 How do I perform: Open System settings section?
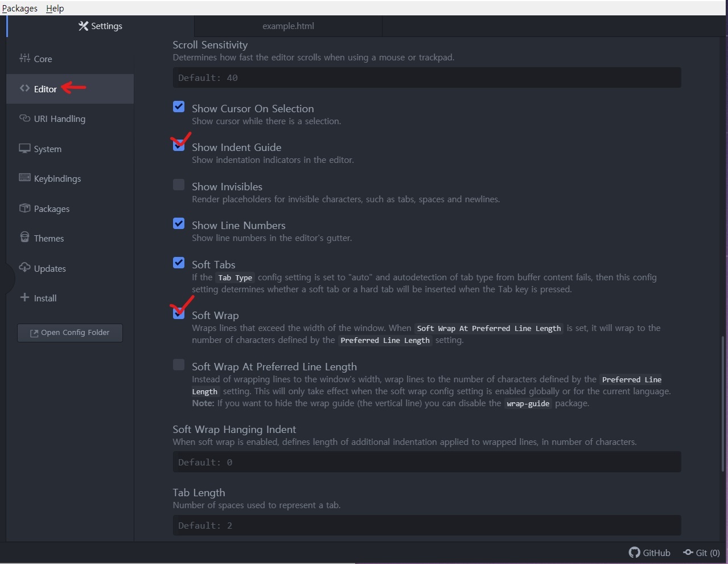(x=70, y=149)
